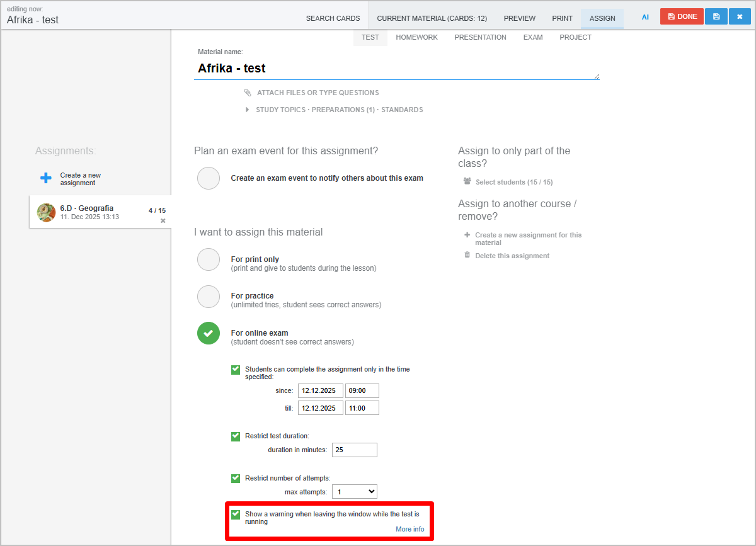Click the blue save disk icon
Viewport: 756px width, 546px height.
click(x=716, y=17)
